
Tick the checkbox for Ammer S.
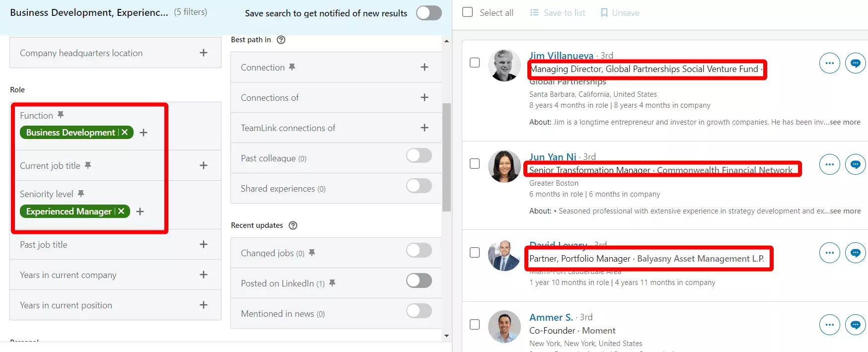pyautogui.click(x=475, y=324)
